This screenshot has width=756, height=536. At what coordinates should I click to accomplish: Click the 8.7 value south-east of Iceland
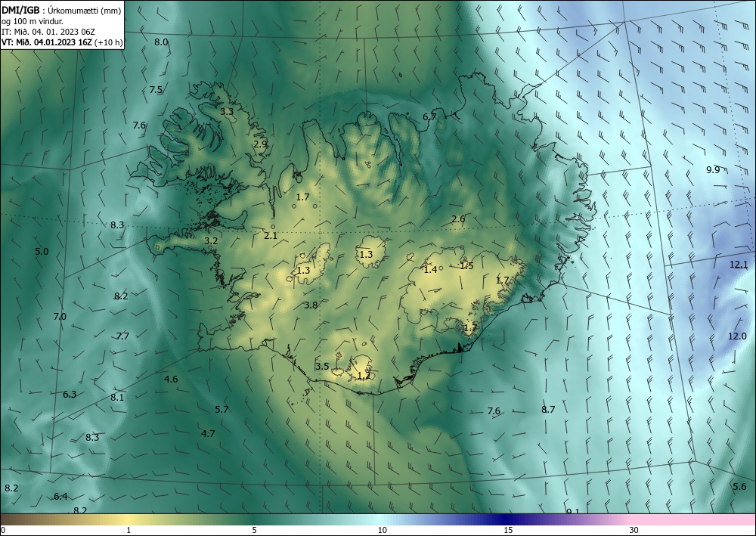click(548, 409)
